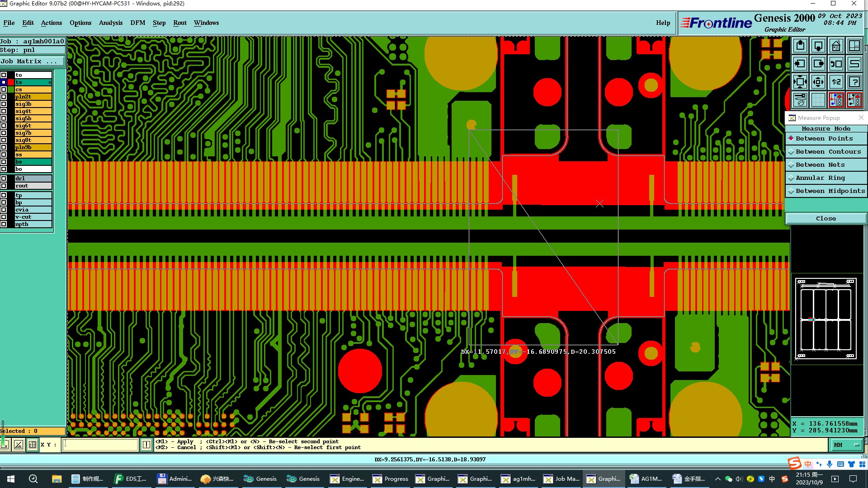Image resolution: width=868 pixels, height=488 pixels.
Task: Click the previous view undo-zoom icon
Action: 836,64
